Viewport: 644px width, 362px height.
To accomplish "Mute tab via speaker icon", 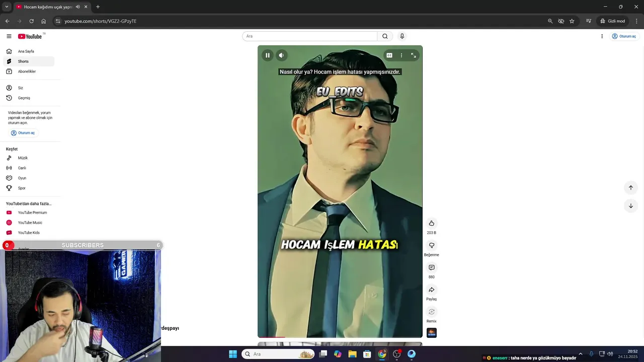I will point(77,7).
